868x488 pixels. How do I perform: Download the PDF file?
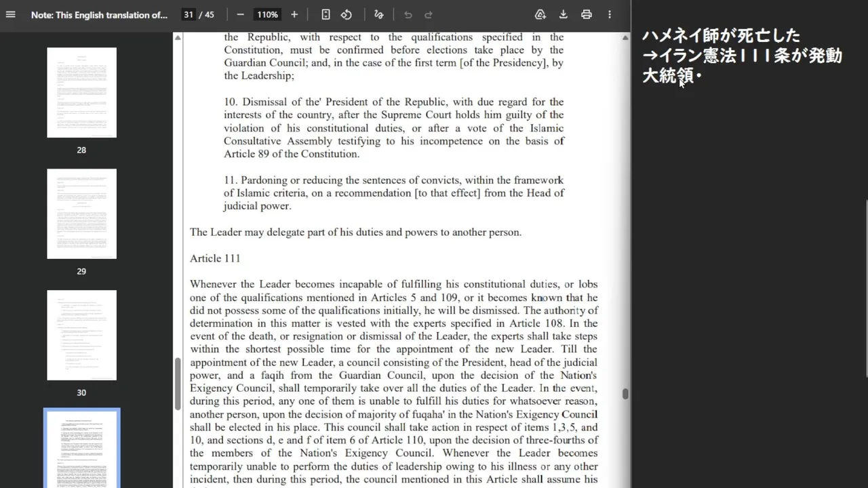coord(563,14)
